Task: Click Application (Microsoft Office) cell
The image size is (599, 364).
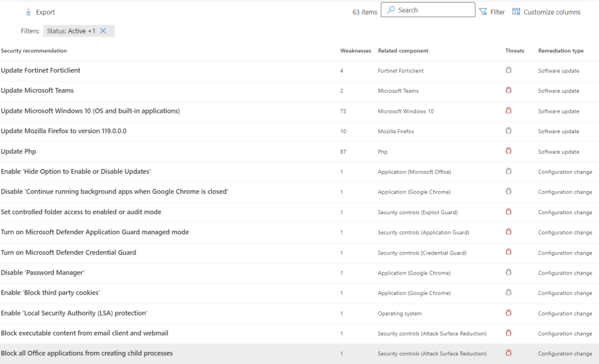Action: click(414, 172)
